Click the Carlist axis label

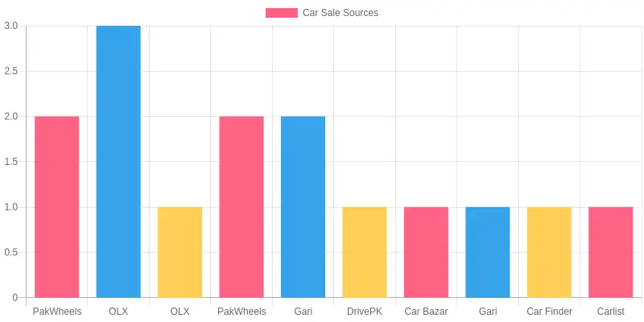pos(611,312)
